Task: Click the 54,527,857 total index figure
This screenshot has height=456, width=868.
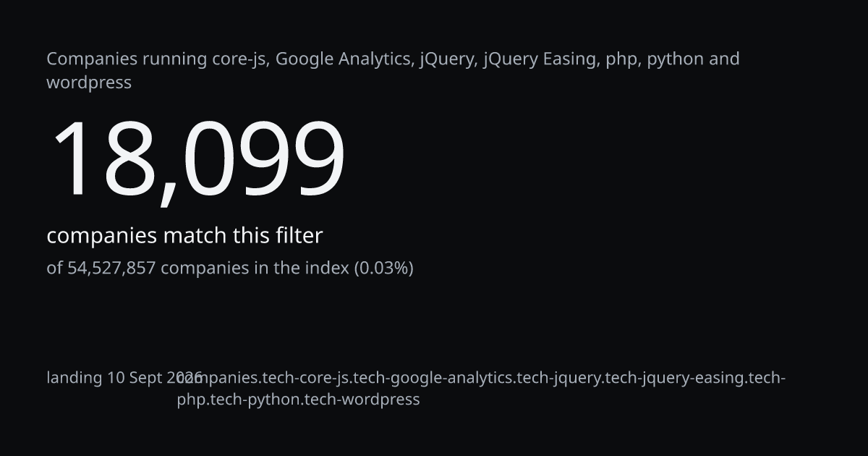Action: point(111,269)
